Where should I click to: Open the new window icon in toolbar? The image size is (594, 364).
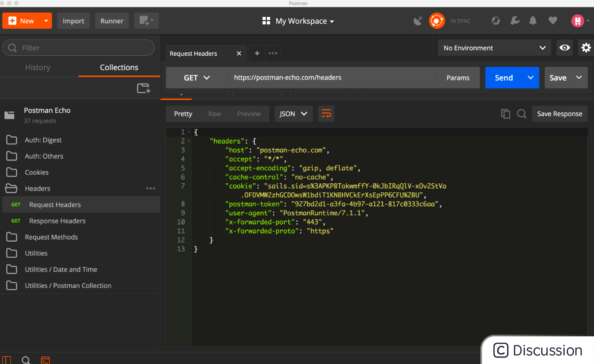point(147,21)
